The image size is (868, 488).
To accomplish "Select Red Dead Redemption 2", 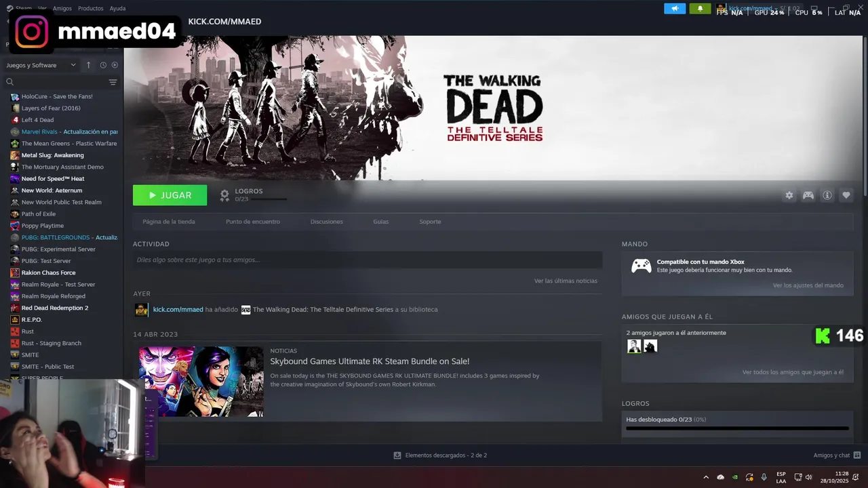I will tap(55, 308).
